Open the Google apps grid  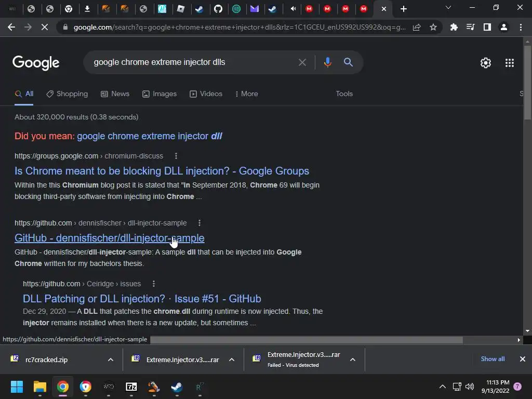click(x=510, y=63)
